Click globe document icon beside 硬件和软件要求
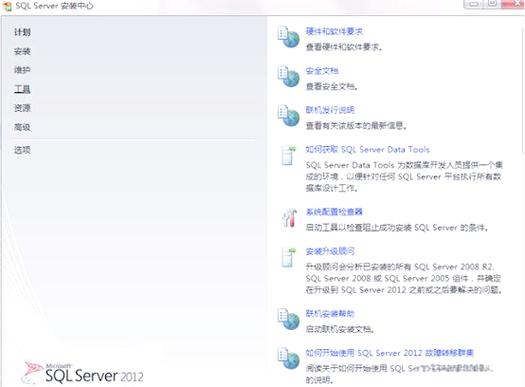 click(x=288, y=37)
